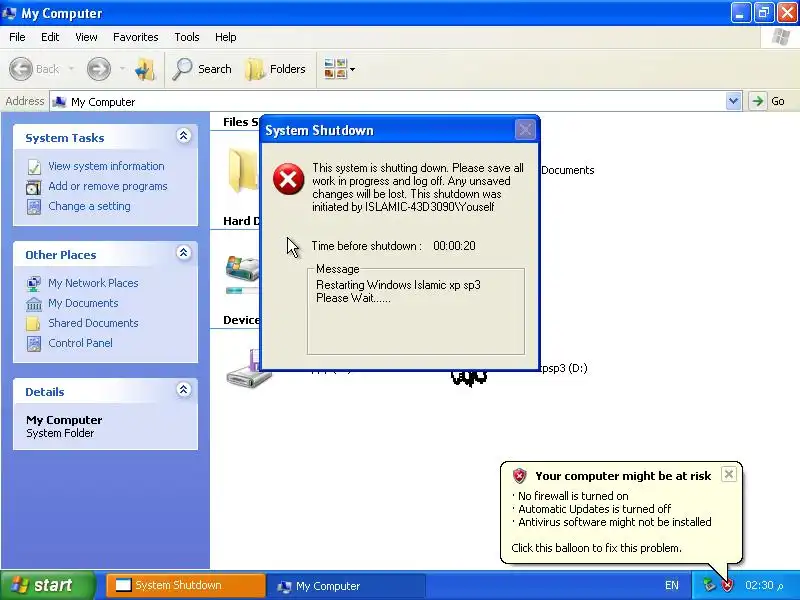Switch to My Computer taskbar button
The image size is (800, 600).
(x=346, y=585)
